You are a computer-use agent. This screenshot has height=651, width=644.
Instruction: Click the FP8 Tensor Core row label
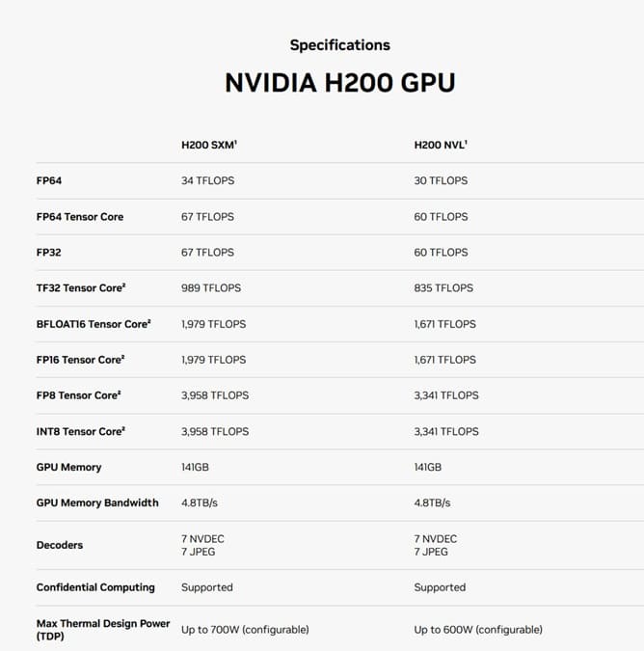tap(79, 395)
